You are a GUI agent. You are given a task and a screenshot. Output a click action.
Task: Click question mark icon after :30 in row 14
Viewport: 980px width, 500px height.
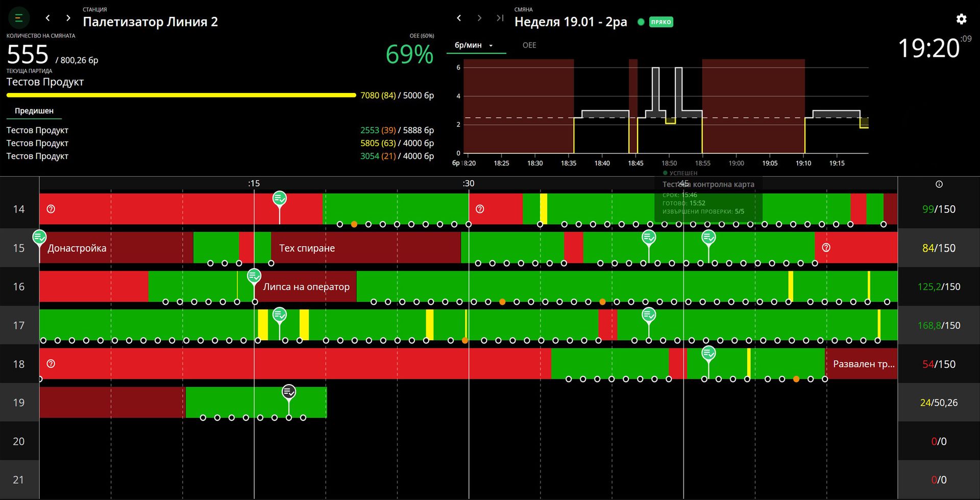tap(480, 209)
